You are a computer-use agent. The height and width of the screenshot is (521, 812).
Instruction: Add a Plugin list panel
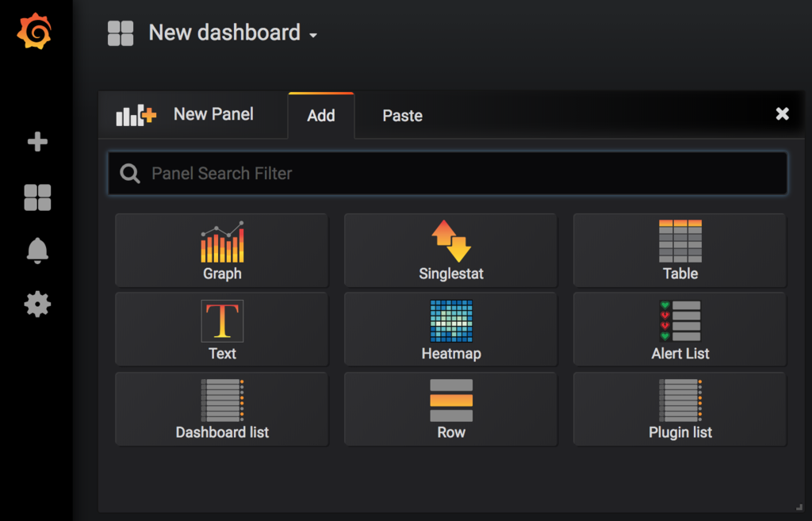(680, 408)
